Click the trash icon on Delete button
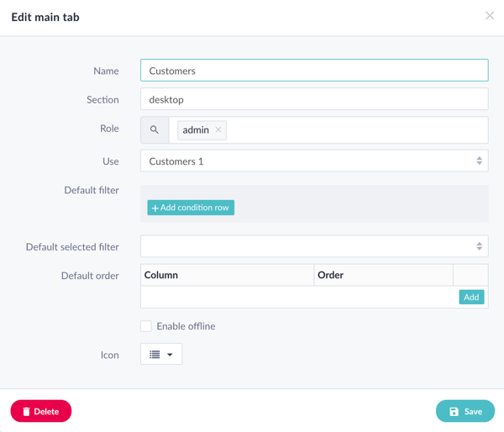This screenshot has height=432, width=504. point(26,412)
